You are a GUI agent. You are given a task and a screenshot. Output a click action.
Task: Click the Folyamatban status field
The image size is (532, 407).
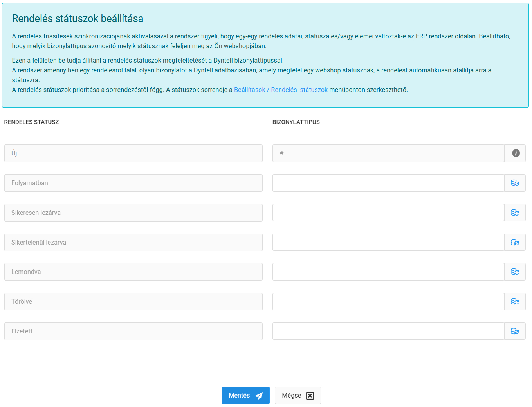[x=133, y=183]
